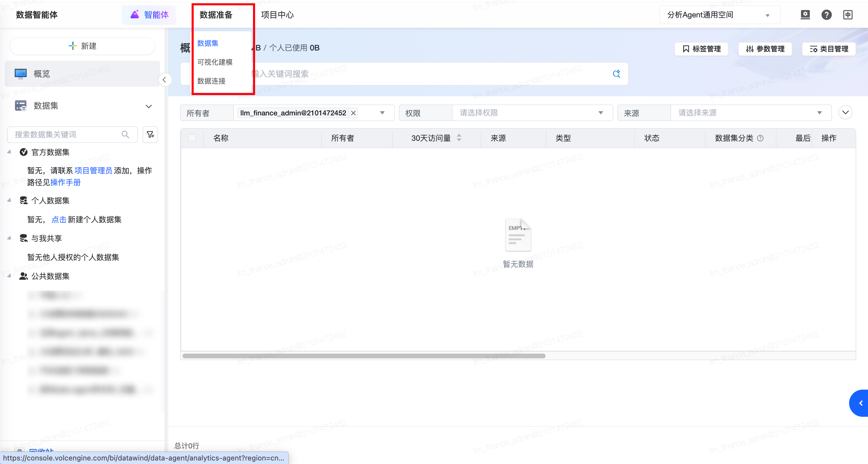
Task: Click the 标签管理 button
Action: coord(701,49)
